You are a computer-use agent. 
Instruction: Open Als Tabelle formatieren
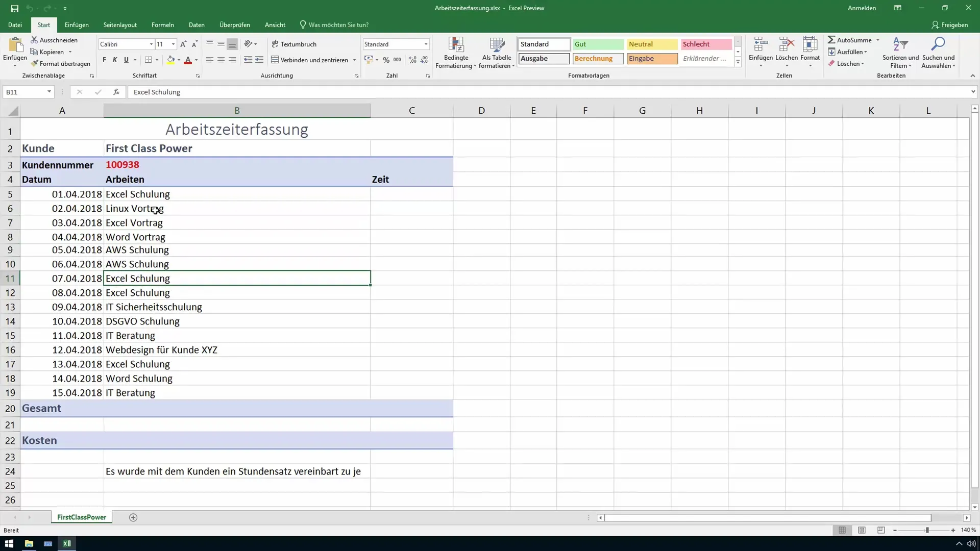point(497,53)
